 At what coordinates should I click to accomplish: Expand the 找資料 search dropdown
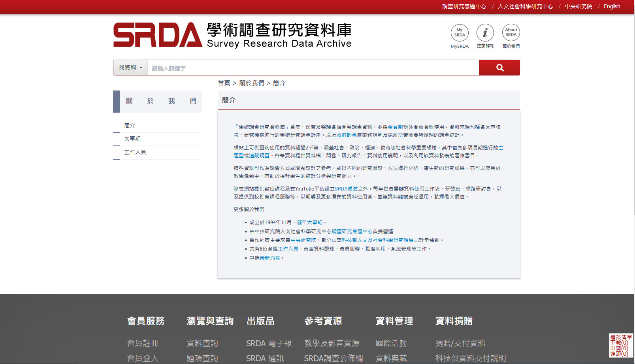pyautogui.click(x=130, y=68)
